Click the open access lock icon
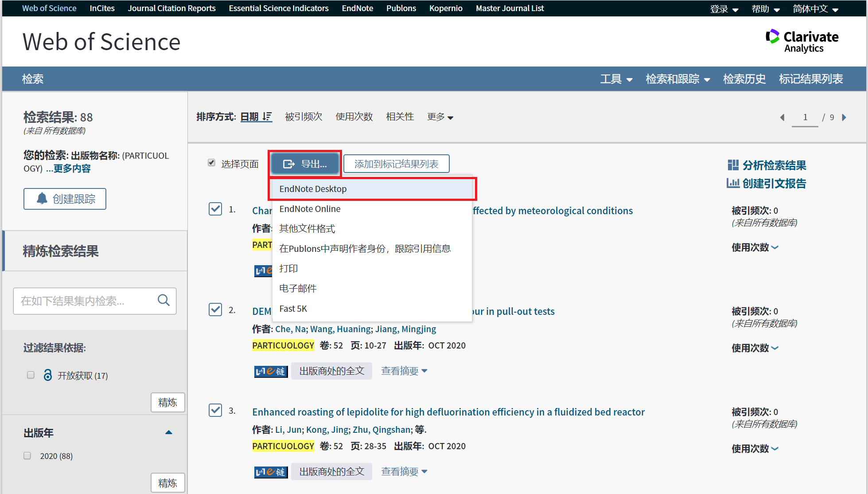 [47, 375]
